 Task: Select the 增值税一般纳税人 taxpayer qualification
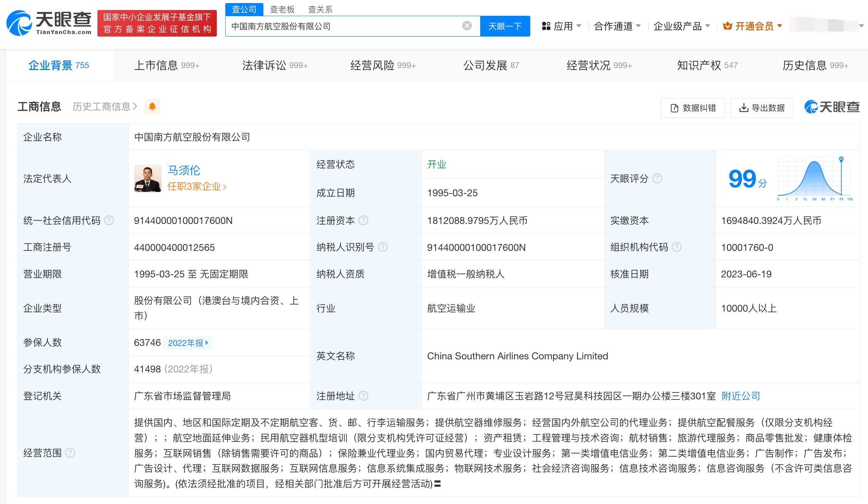[x=466, y=274]
